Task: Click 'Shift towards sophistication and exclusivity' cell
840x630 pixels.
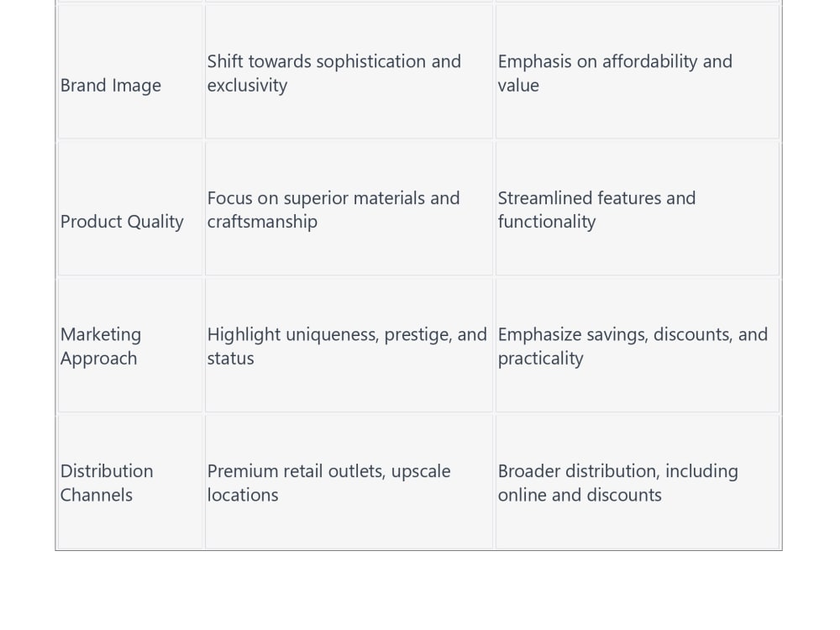Action: coord(349,72)
